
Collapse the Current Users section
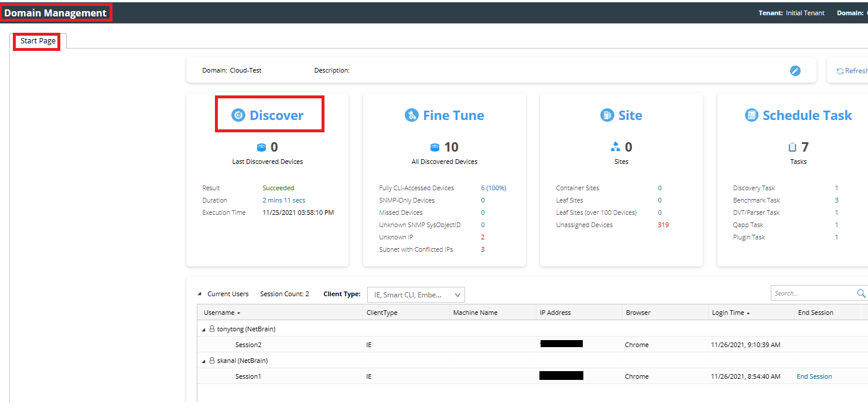coord(200,294)
